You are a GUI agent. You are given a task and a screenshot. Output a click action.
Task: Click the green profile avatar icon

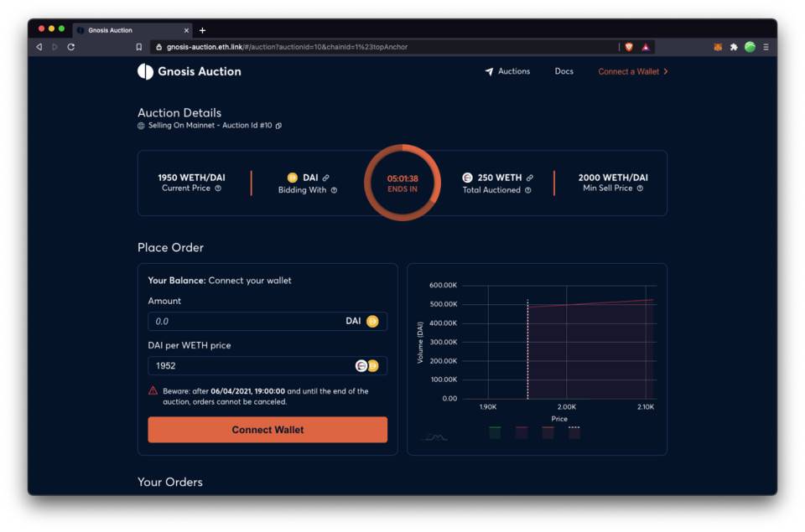[750, 47]
